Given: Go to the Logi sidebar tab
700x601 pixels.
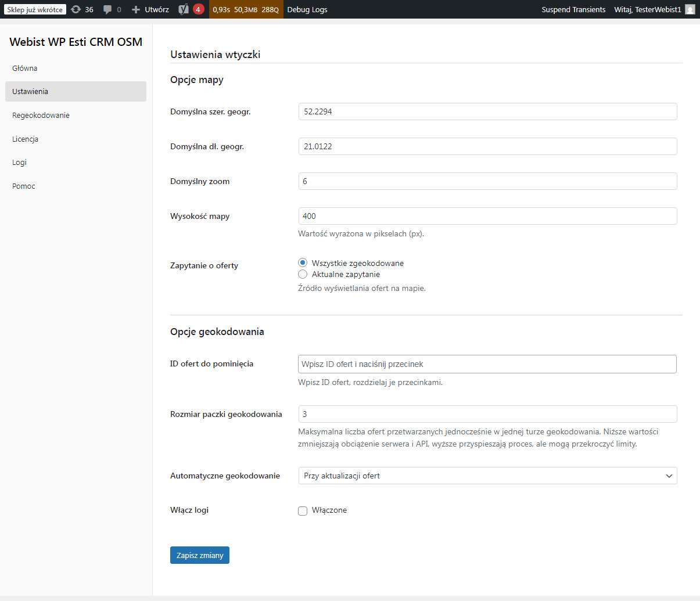Looking at the screenshot, I should [x=19, y=163].
